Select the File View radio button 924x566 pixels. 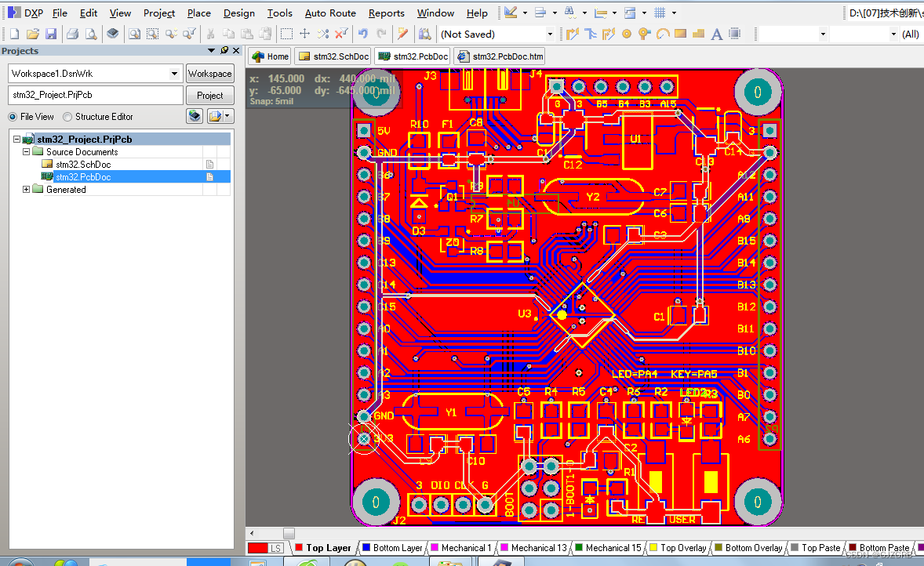[x=13, y=117]
